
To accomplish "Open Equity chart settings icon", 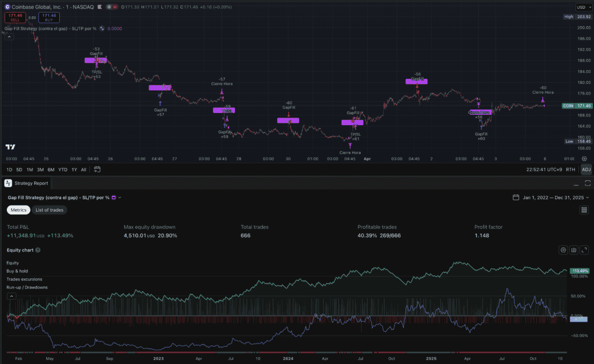I will tap(563, 250).
